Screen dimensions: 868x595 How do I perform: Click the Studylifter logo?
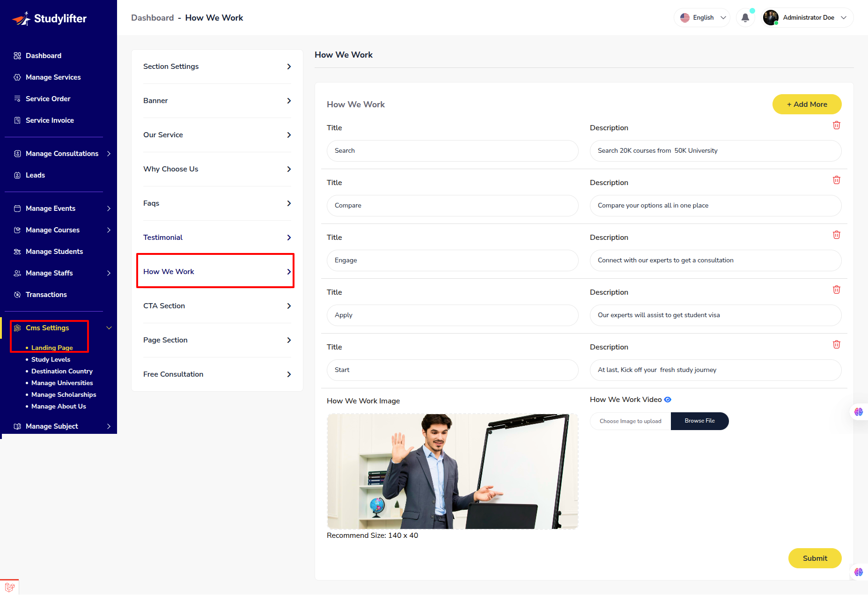pyautogui.click(x=49, y=18)
